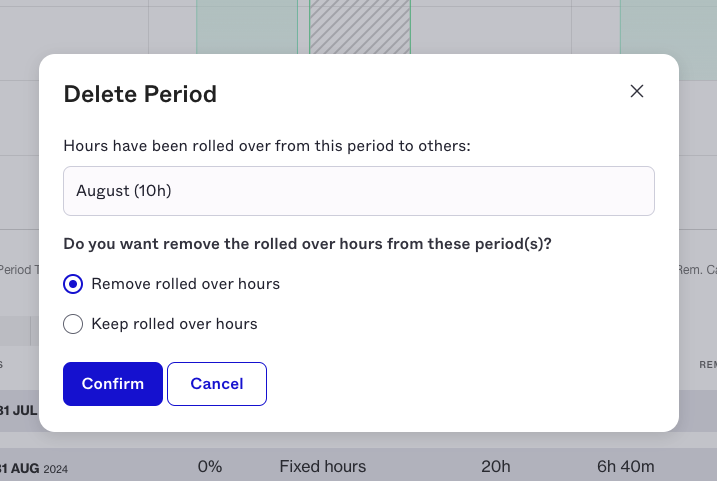717x481 pixels.
Task: Close the Delete Period dialog with X
Action: (x=637, y=91)
